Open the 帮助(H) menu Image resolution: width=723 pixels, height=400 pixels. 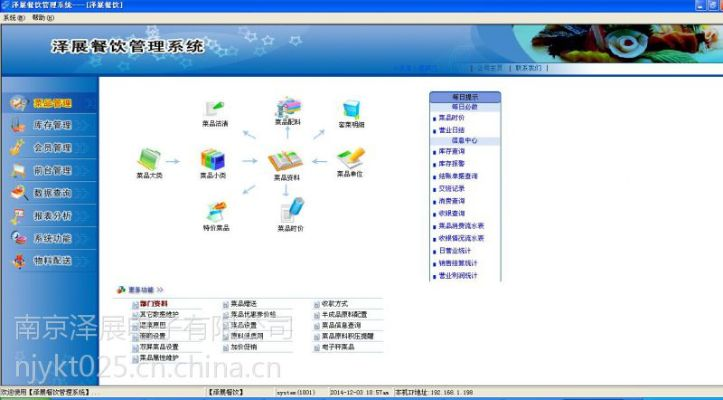(x=43, y=18)
